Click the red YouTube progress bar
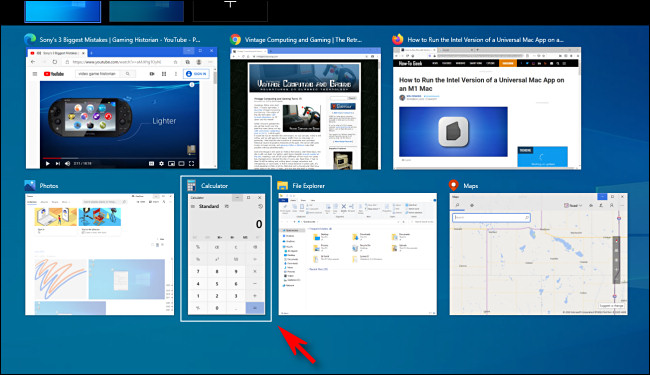The width and height of the screenshot is (650, 375). tap(52, 158)
